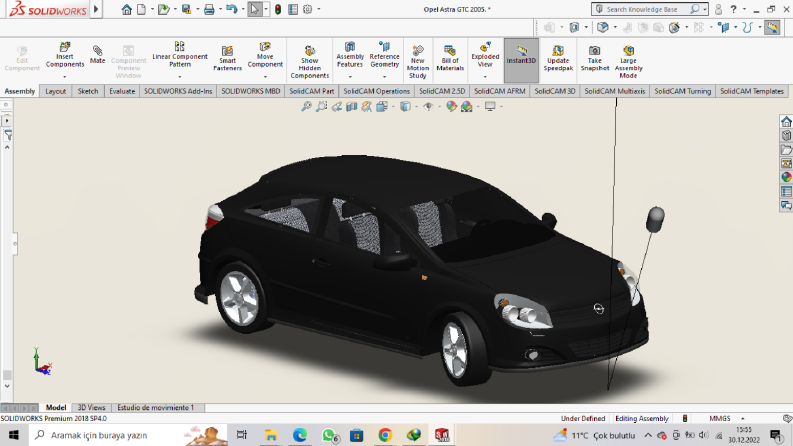Create a New Motion Study
Viewport: 793px width, 446px height.
pyautogui.click(x=418, y=62)
